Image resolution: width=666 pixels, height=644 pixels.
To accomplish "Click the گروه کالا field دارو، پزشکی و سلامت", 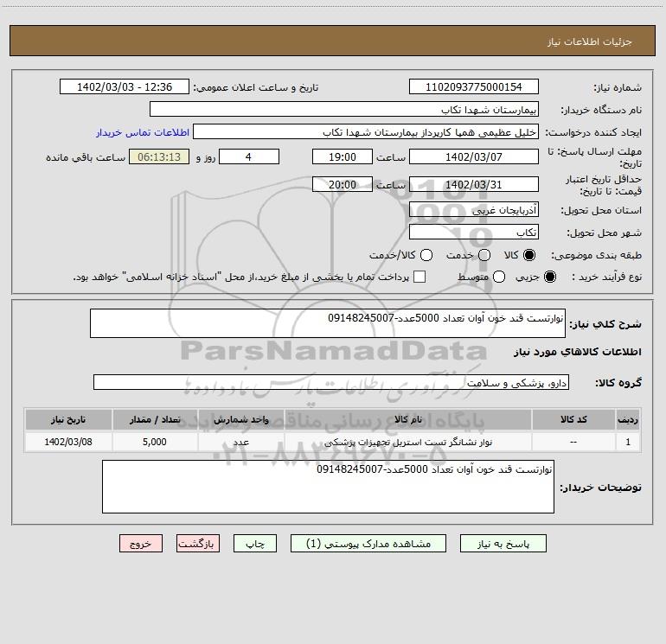I will 331,382.
